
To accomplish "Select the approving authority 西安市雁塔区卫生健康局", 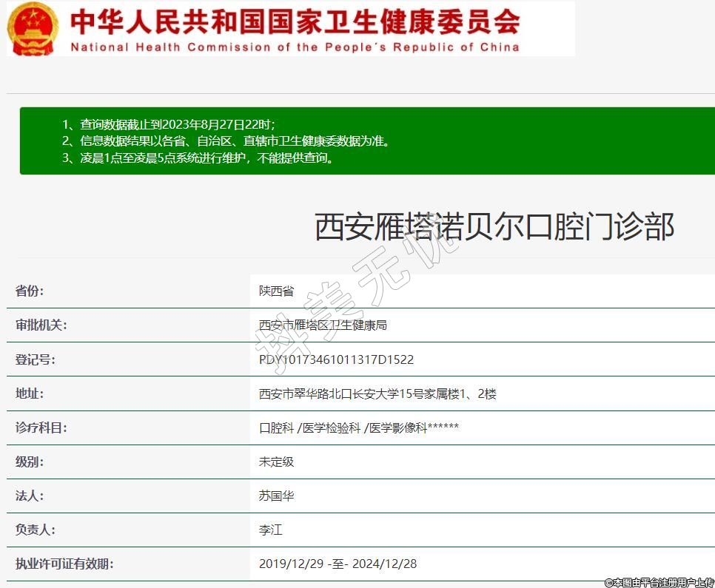I will [x=323, y=325].
